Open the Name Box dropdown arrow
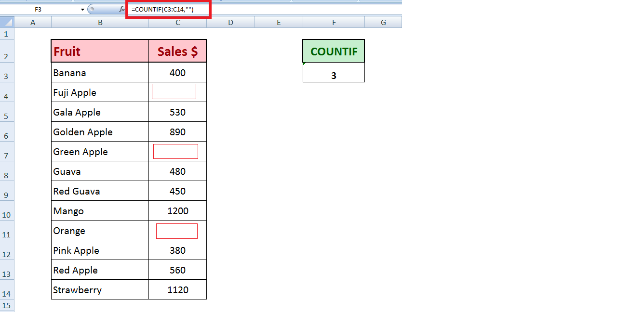The image size is (644, 312). point(82,9)
